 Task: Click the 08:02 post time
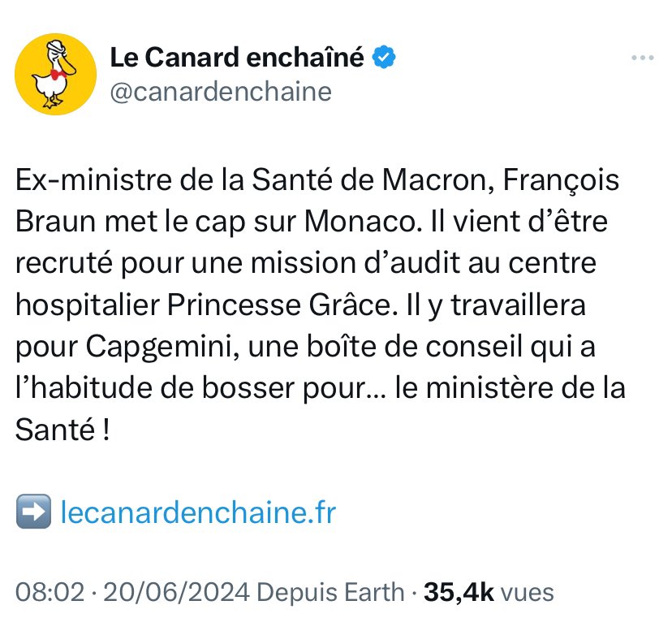[x=50, y=592]
